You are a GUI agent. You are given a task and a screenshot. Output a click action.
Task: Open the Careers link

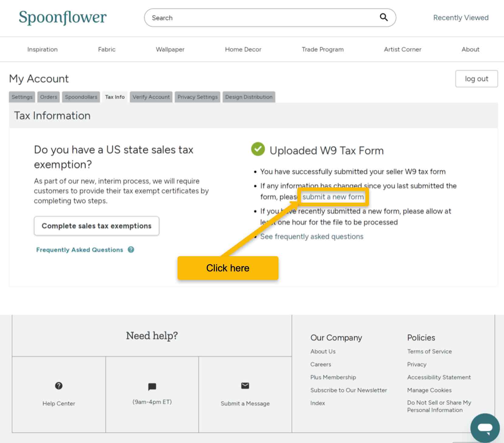(321, 364)
